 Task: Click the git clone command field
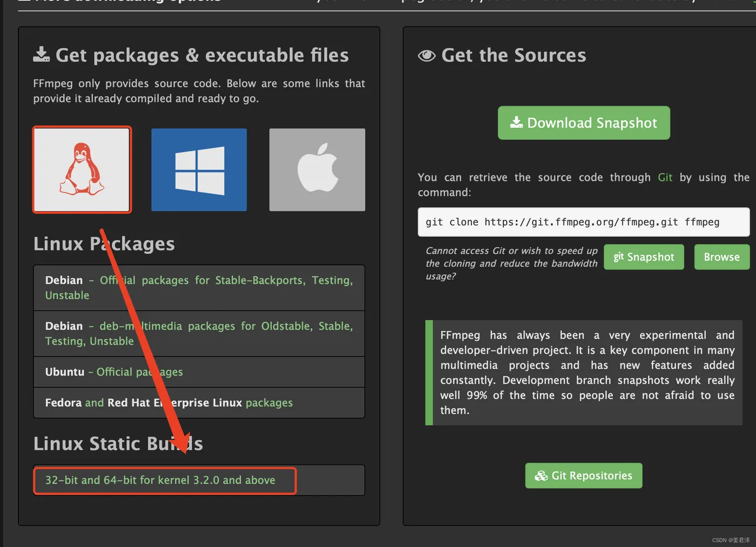click(x=584, y=222)
